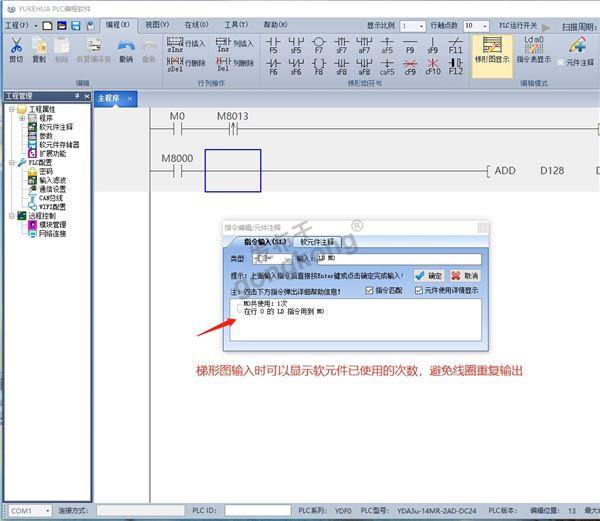The width and height of the screenshot is (600, 521).
Task: Open the COM1 port dropdown
Action: click(x=46, y=511)
